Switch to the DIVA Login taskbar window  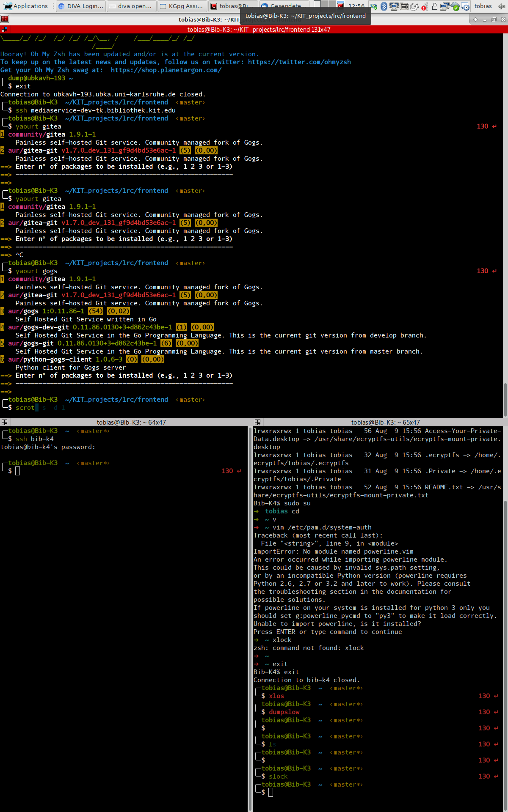pyautogui.click(x=80, y=6)
